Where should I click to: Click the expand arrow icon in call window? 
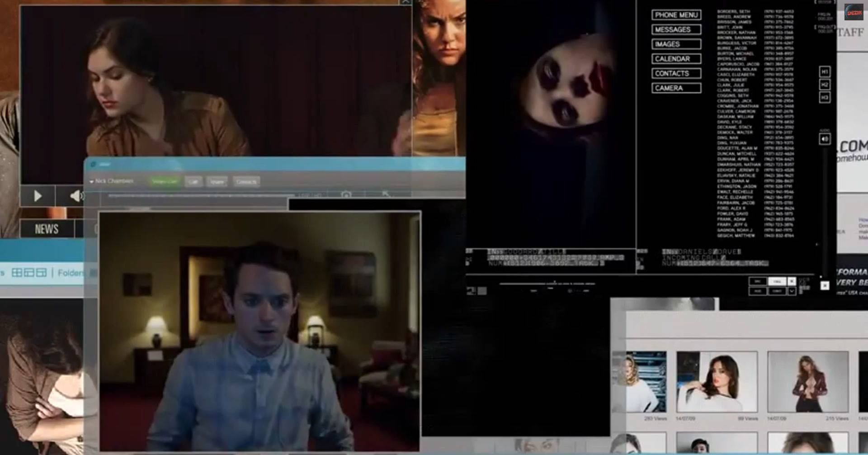pos(386,194)
